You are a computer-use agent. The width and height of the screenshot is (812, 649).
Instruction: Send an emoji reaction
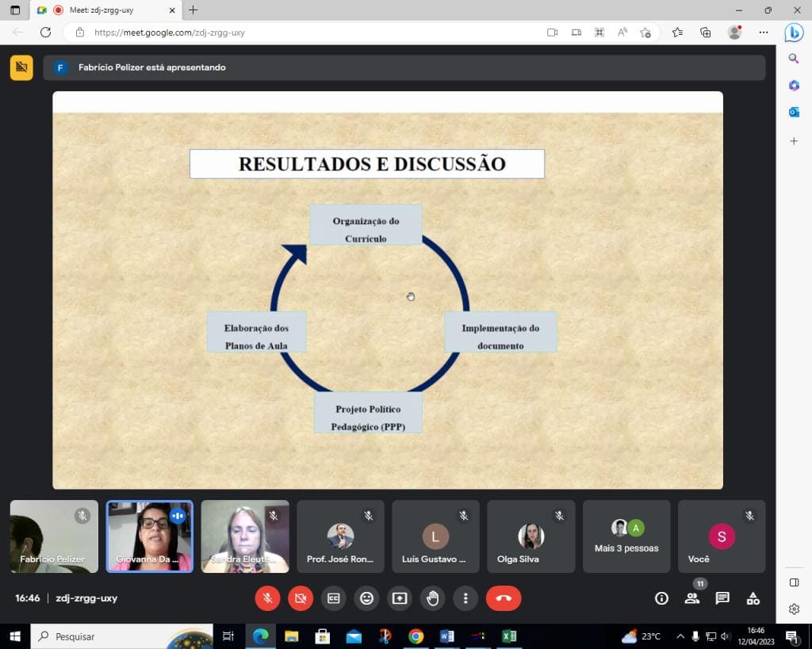366,598
